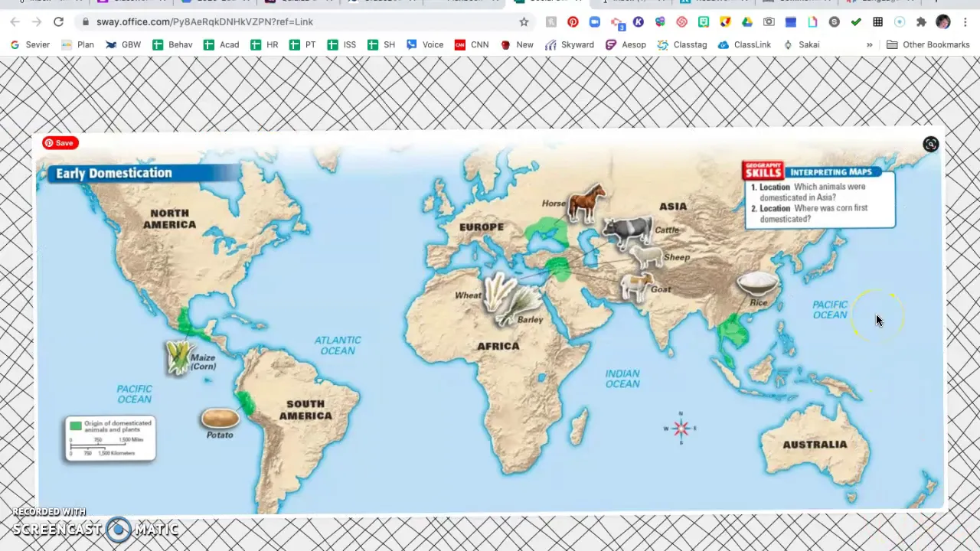Click the horse illustration on the map

[587, 203]
